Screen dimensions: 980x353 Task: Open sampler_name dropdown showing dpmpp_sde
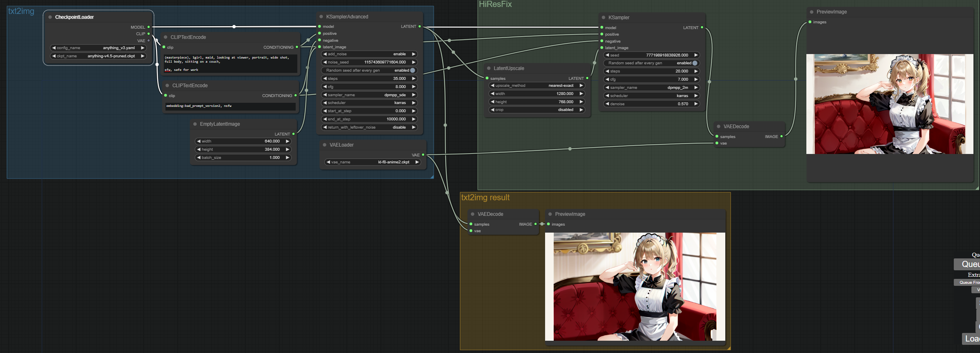(369, 95)
